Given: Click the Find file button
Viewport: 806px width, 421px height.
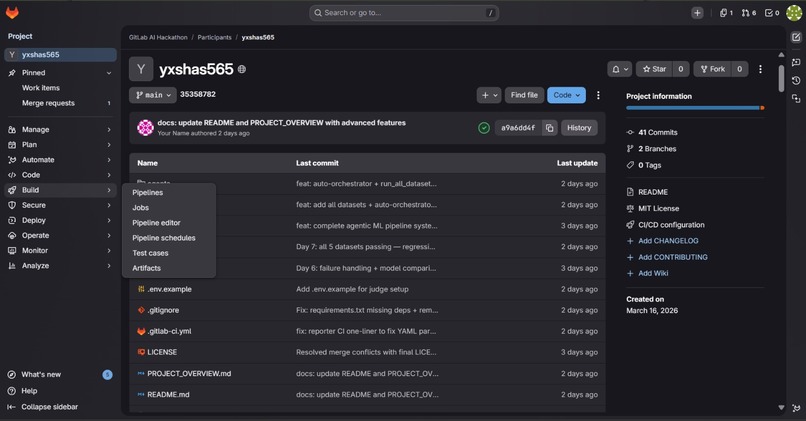Looking at the screenshot, I should tap(524, 95).
